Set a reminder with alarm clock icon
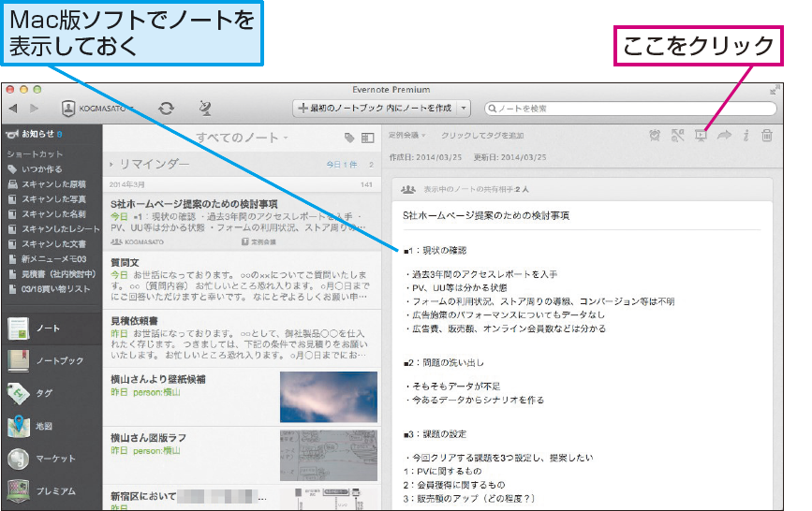Viewport: 812px width, 511px height. click(x=655, y=136)
